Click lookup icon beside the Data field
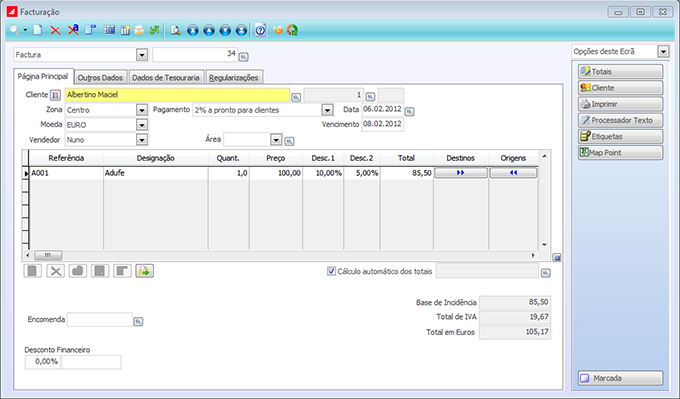 click(x=409, y=111)
